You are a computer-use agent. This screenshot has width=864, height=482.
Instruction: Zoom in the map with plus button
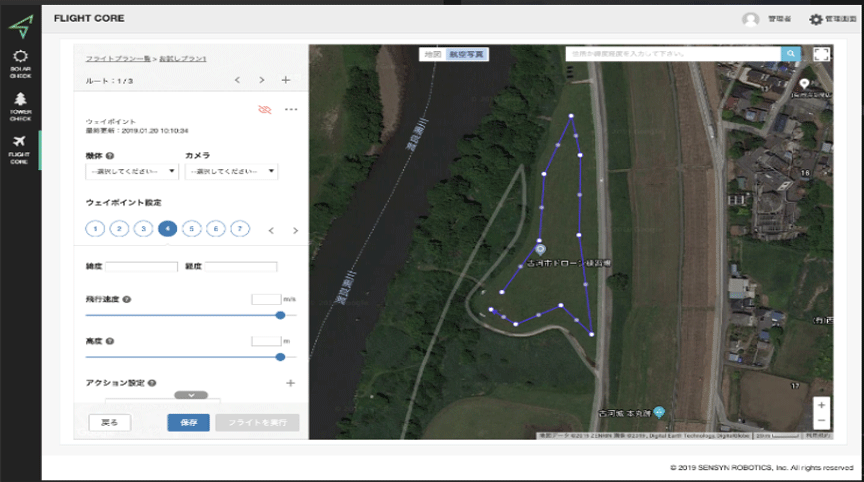point(821,405)
